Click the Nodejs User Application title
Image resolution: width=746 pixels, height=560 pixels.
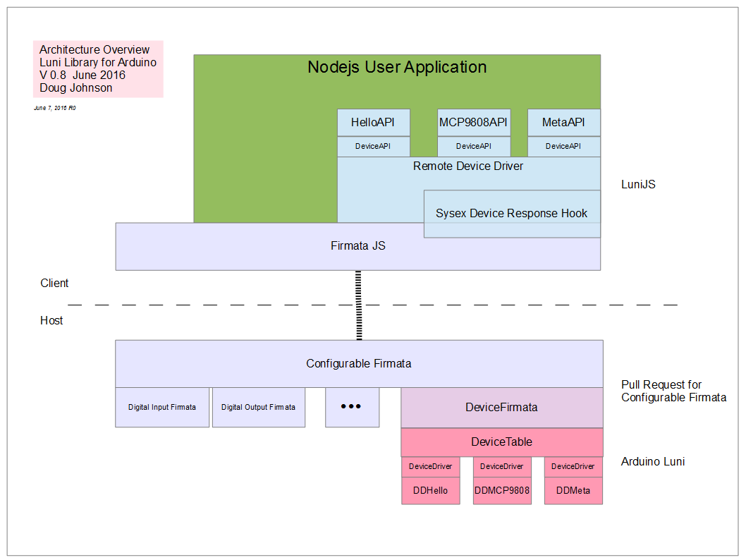[397, 67]
